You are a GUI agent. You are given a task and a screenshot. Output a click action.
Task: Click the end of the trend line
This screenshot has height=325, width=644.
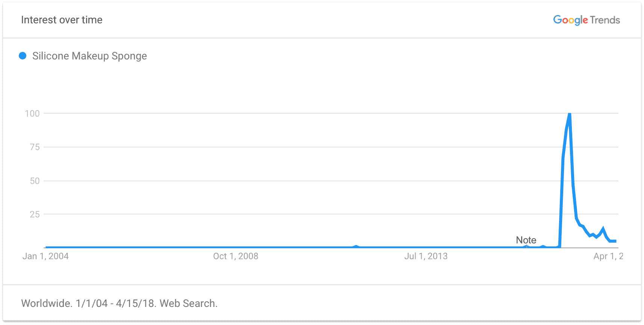(615, 241)
